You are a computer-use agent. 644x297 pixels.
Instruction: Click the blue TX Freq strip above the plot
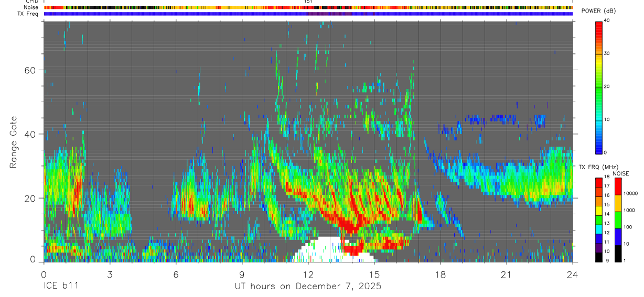[x=308, y=14]
